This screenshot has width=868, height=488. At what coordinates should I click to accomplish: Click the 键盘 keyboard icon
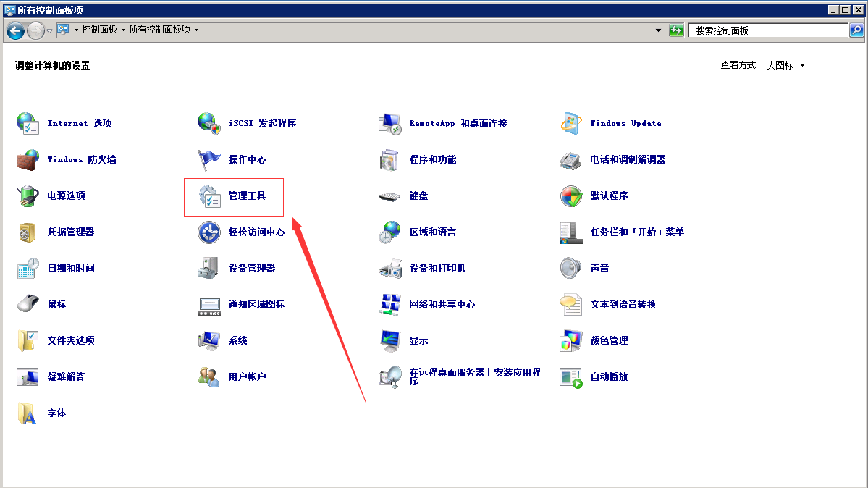tap(389, 195)
